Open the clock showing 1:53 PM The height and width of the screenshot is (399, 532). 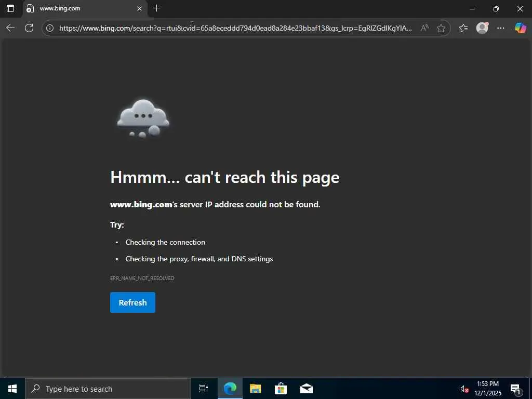pos(488,389)
